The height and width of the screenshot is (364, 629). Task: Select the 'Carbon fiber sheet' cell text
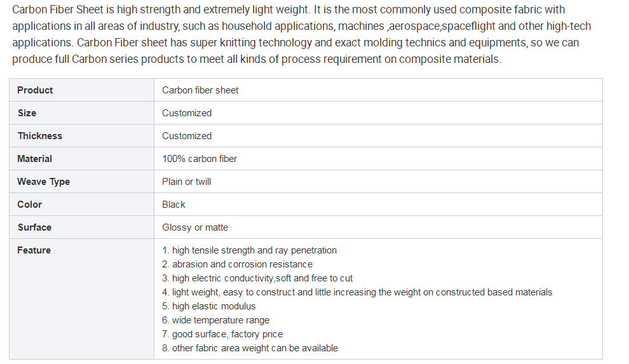click(200, 90)
